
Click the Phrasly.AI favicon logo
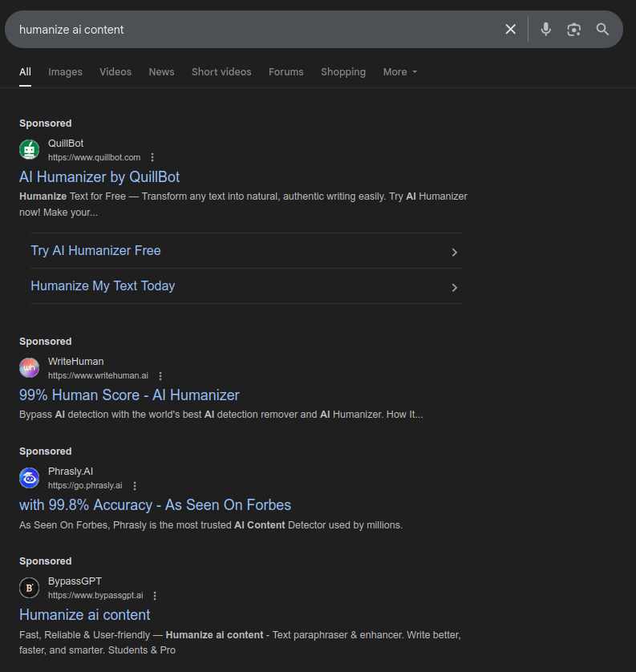(x=29, y=478)
